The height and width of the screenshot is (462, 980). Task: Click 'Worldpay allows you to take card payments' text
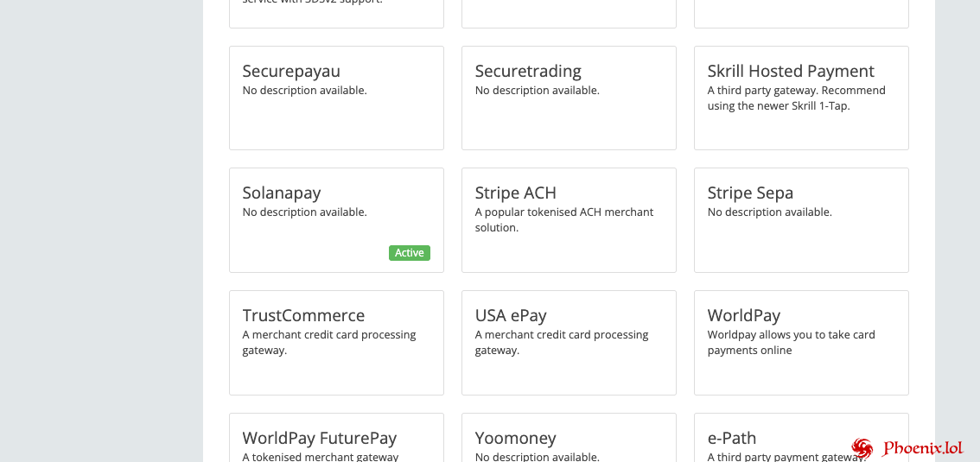(x=791, y=342)
